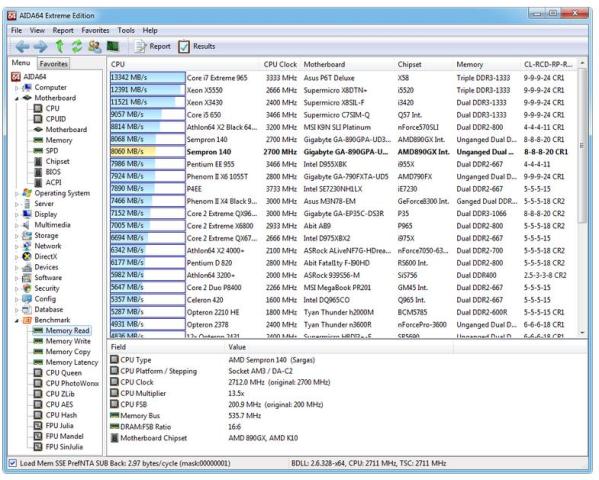Open the FPU Julia benchmark

click(59, 425)
